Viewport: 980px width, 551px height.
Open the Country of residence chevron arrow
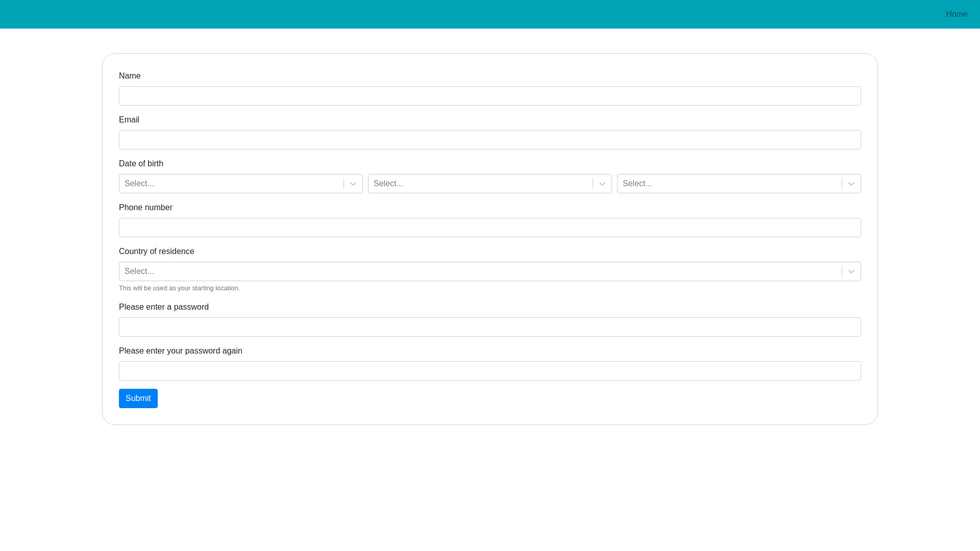coord(851,271)
